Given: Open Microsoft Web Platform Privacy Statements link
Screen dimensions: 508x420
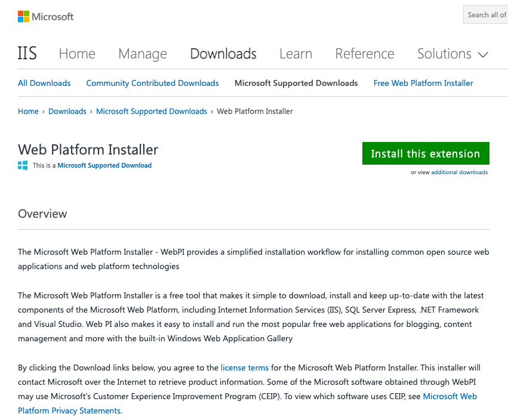Looking at the screenshot, I should tap(247, 403).
